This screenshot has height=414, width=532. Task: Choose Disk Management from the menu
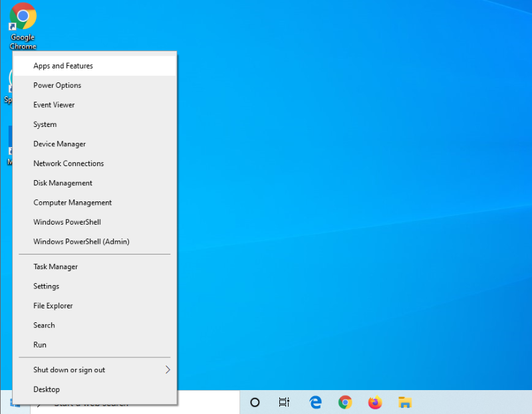tap(63, 183)
